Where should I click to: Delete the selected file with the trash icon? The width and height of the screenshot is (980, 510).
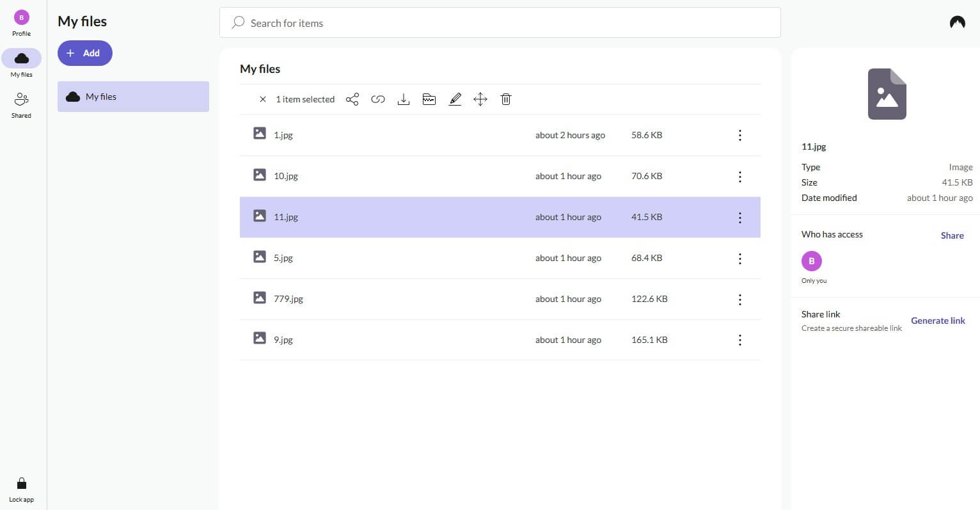click(x=506, y=99)
